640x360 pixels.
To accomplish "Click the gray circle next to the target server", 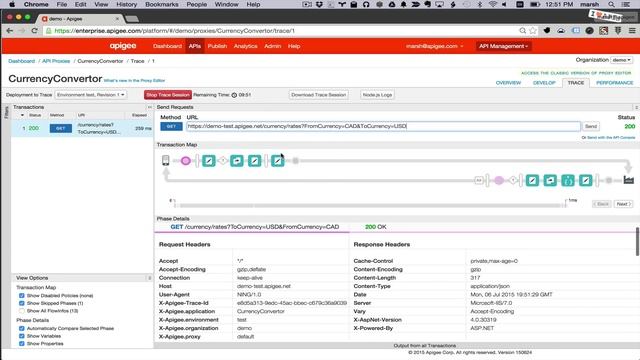I will tap(609, 180).
